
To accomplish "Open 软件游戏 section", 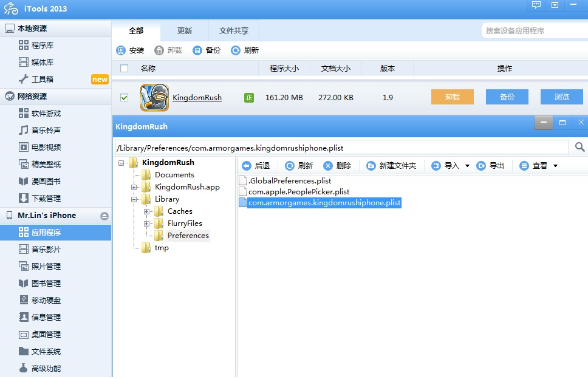I will [39, 113].
